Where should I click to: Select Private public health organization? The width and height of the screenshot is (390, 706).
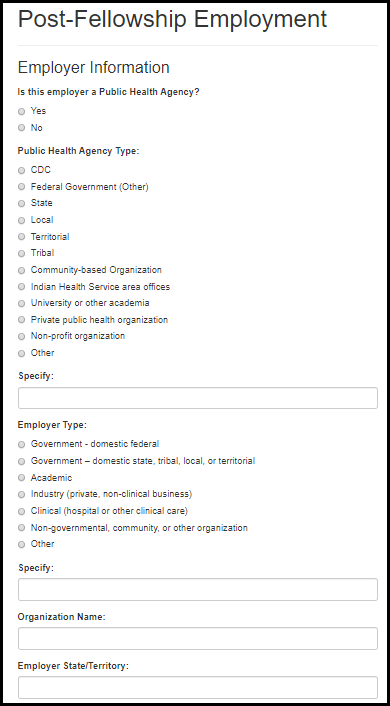click(21, 320)
